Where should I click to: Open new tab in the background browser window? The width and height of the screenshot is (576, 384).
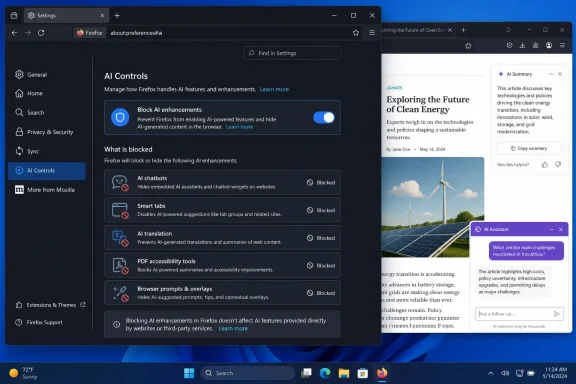(x=464, y=30)
